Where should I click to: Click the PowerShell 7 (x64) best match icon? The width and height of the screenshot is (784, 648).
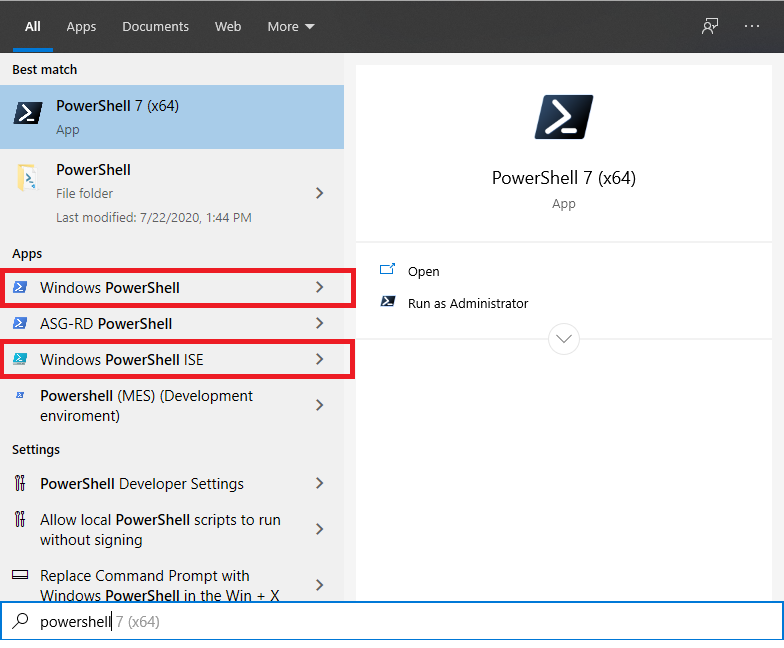pos(28,113)
